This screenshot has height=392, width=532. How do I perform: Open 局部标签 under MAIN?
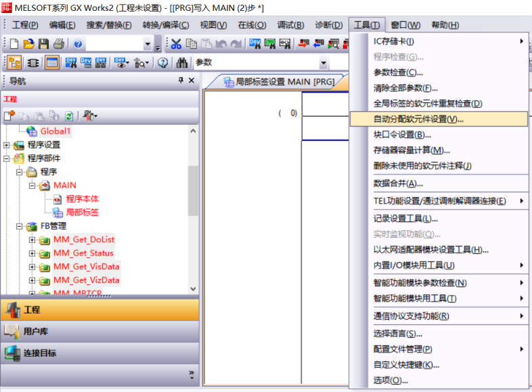pos(82,213)
